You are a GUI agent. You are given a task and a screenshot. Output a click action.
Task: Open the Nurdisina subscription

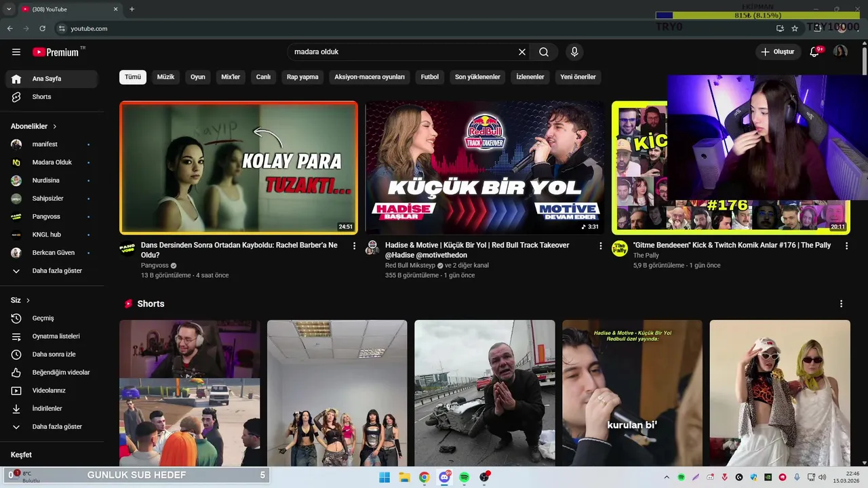[x=52, y=180]
